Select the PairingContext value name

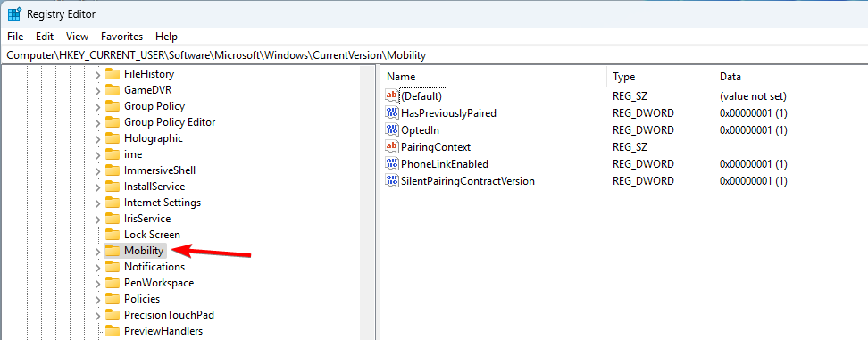pos(436,147)
